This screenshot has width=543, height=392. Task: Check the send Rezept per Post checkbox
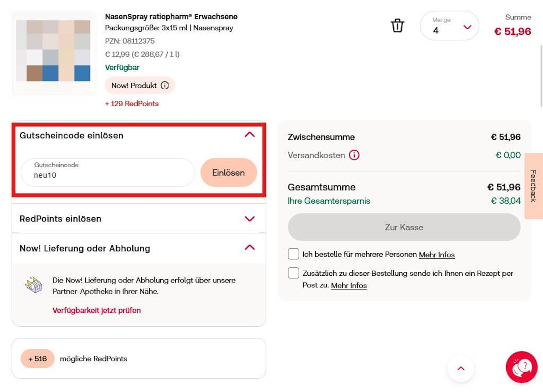click(x=293, y=273)
